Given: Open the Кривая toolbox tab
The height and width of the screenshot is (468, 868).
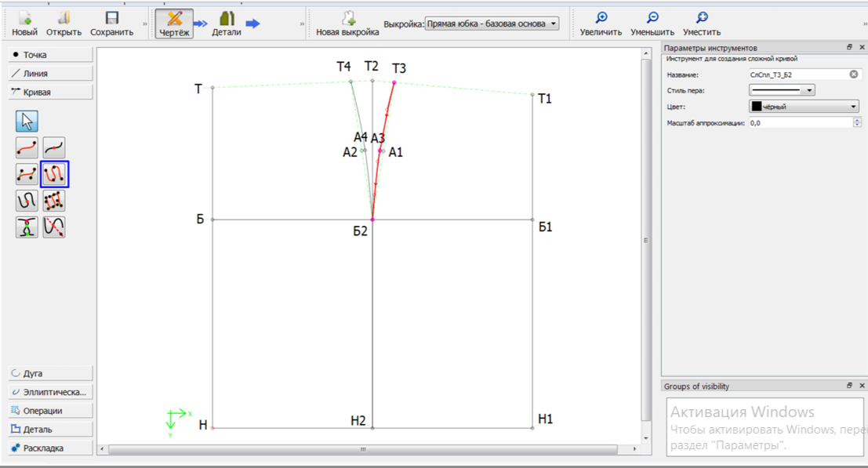Looking at the screenshot, I should (x=50, y=93).
